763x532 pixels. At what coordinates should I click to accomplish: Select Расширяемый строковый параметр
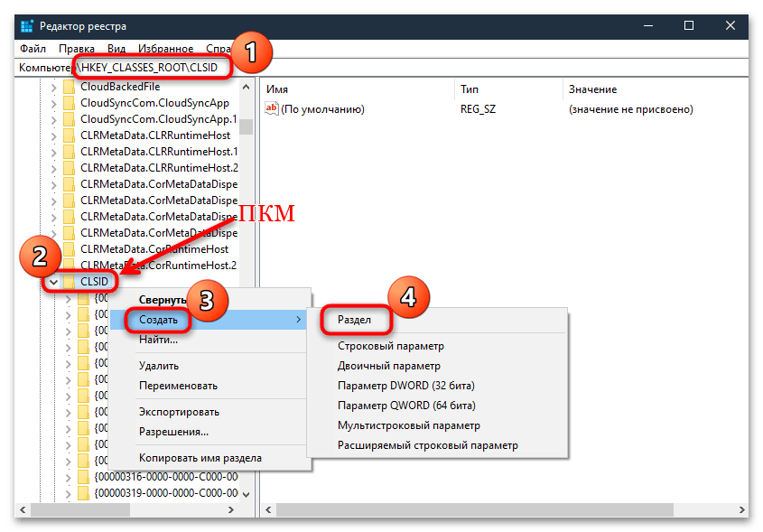click(428, 445)
